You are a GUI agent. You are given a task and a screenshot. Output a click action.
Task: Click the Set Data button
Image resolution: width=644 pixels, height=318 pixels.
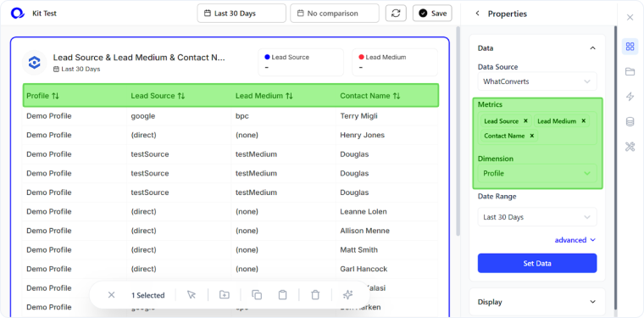point(536,264)
